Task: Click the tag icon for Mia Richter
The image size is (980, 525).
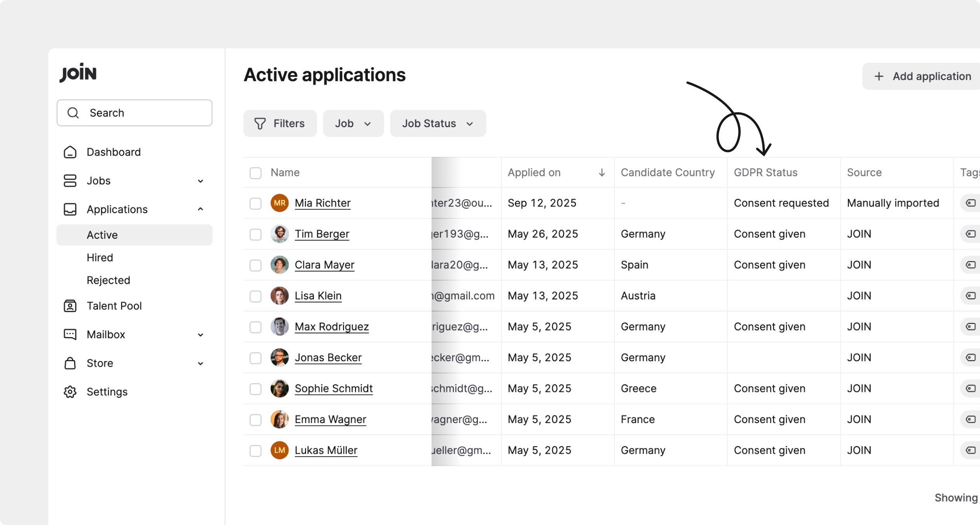Action: click(x=971, y=203)
